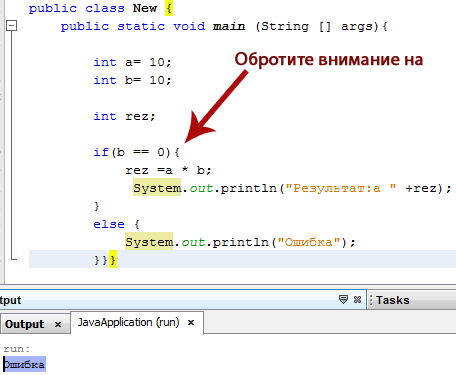
Task: Close the JavaApplication (run) tab
Action: pos(191,322)
